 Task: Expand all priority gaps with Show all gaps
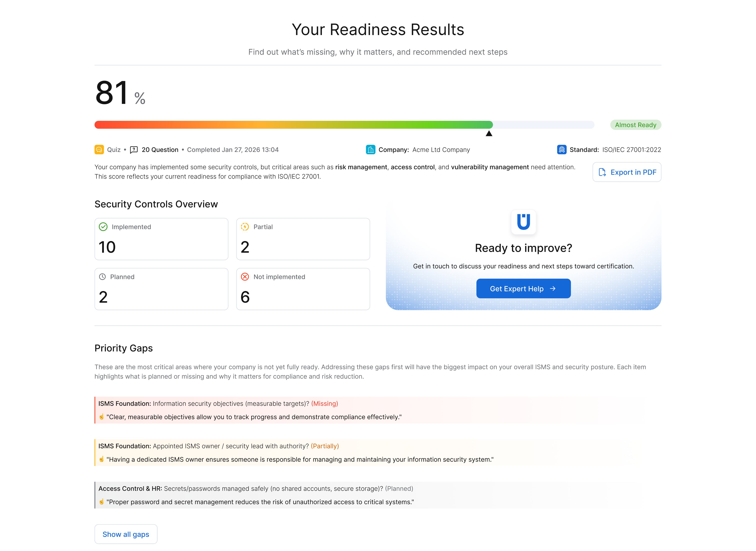coord(126,534)
